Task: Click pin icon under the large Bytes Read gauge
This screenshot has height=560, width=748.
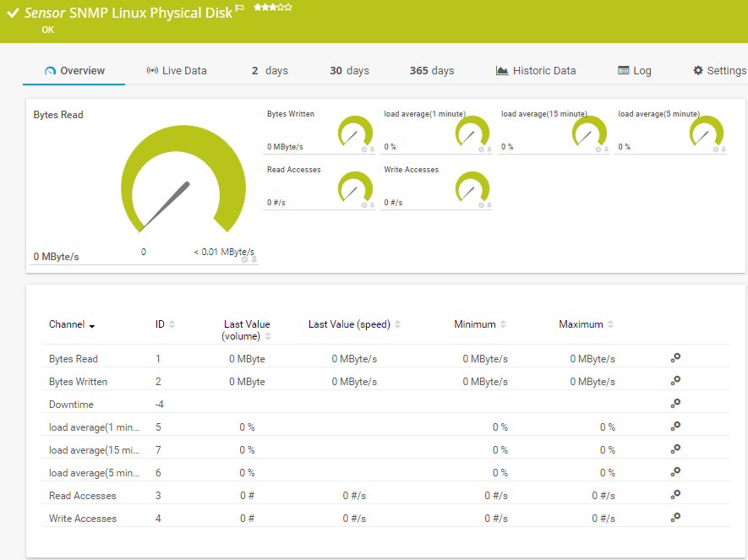Action: coord(254,260)
